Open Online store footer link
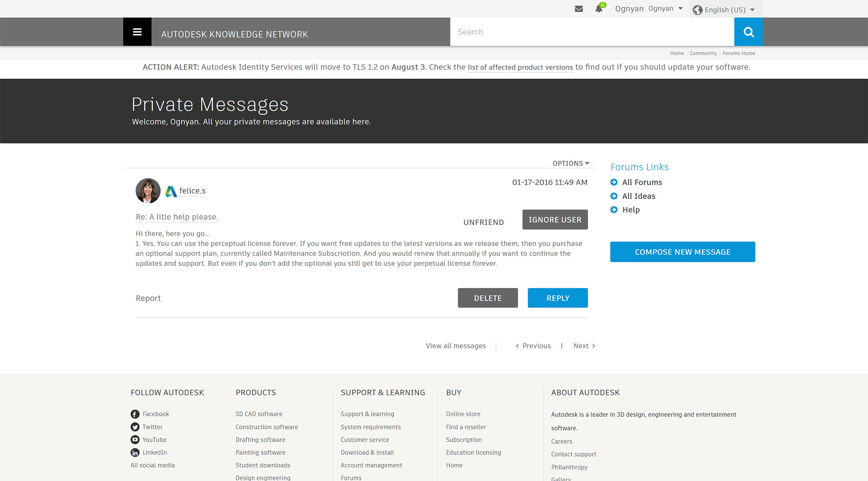868x481 pixels. coord(463,414)
